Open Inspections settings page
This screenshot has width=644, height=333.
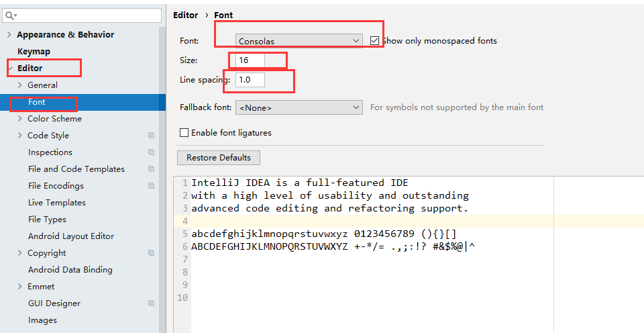[50, 152]
